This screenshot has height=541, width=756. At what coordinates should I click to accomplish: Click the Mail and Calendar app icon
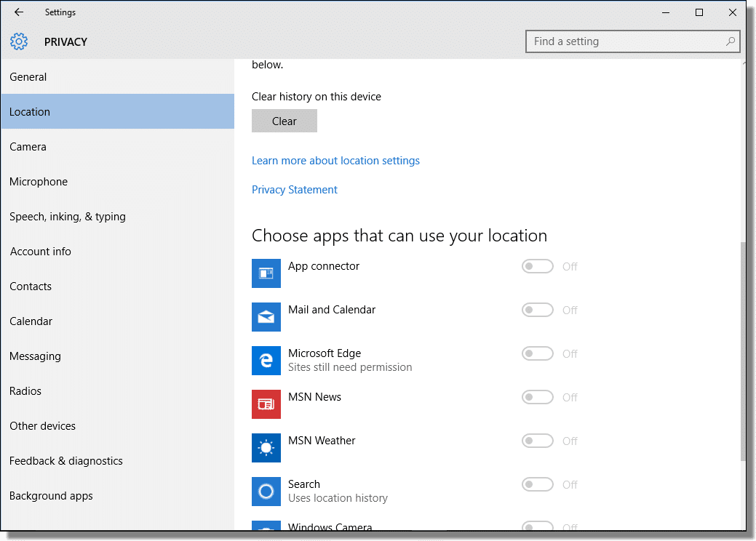266,317
